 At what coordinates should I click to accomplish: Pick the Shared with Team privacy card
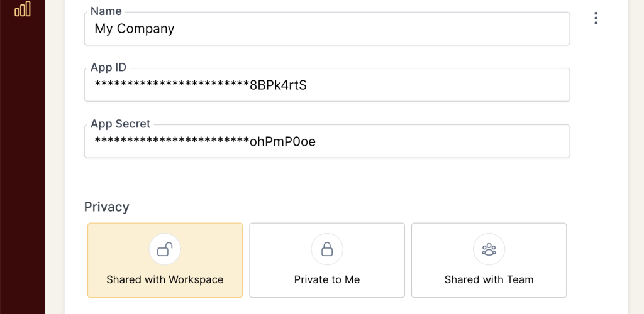tap(489, 260)
